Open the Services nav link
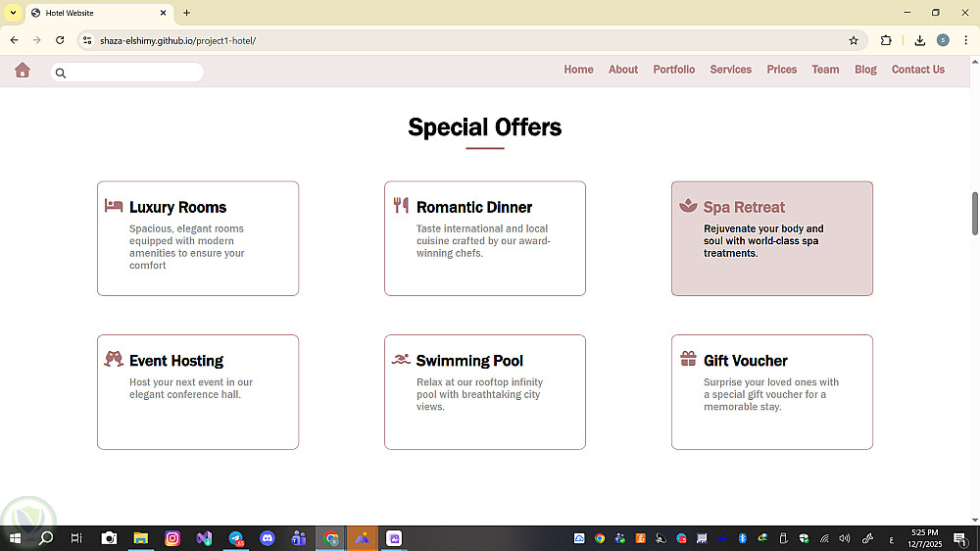Screen dimensions: 980x551 (731, 70)
